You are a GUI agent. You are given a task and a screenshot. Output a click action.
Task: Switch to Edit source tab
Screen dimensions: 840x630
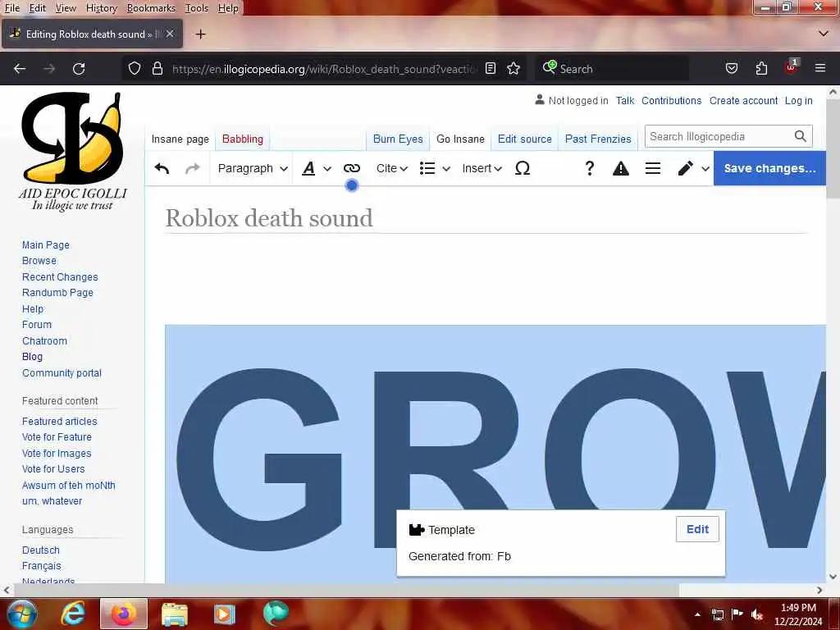[x=524, y=139]
